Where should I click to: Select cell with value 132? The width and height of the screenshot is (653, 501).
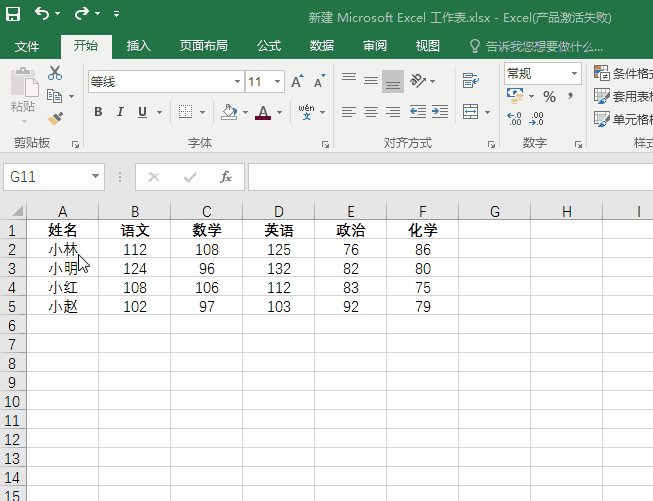point(279,269)
